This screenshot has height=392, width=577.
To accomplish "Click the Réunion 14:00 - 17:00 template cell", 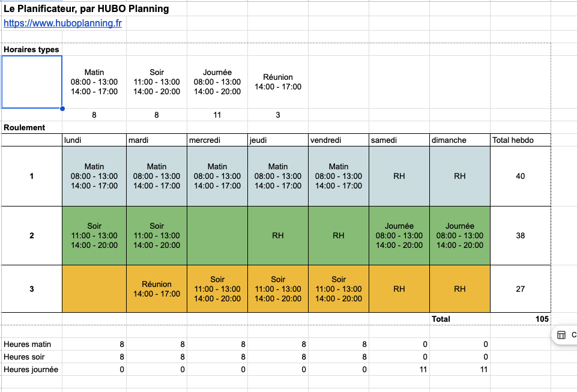I will (x=278, y=82).
